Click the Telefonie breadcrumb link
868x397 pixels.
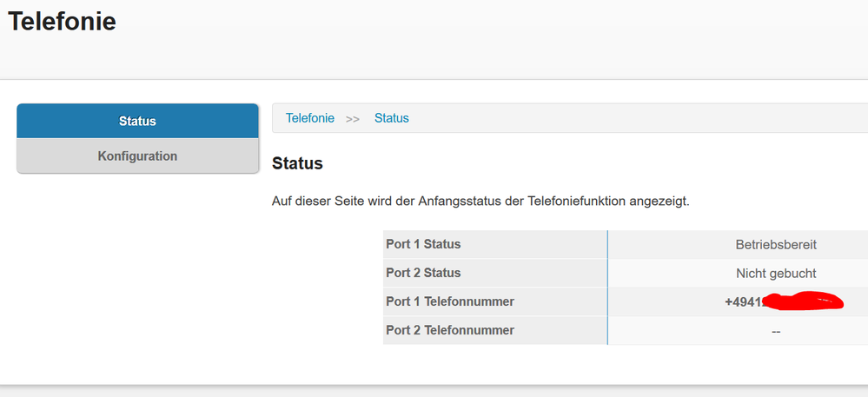(310, 118)
